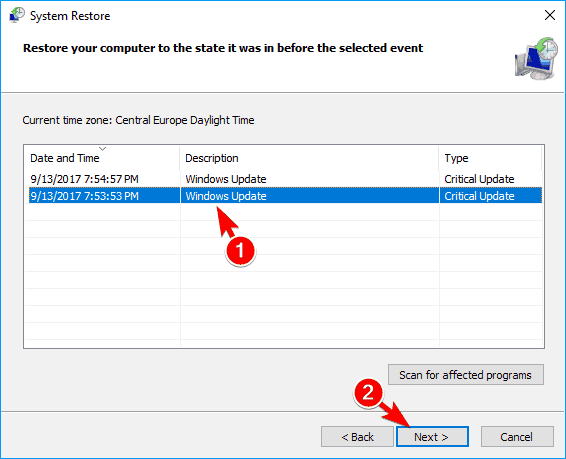Screen dimensions: 566x459
Task: Select the 7:53:53 PM restore point
Action: click(x=283, y=196)
